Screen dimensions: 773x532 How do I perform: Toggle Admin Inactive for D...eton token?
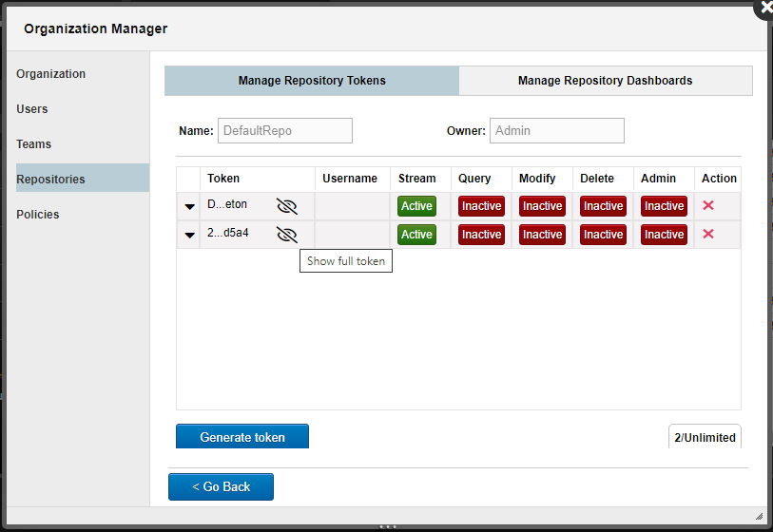point(664,206)
